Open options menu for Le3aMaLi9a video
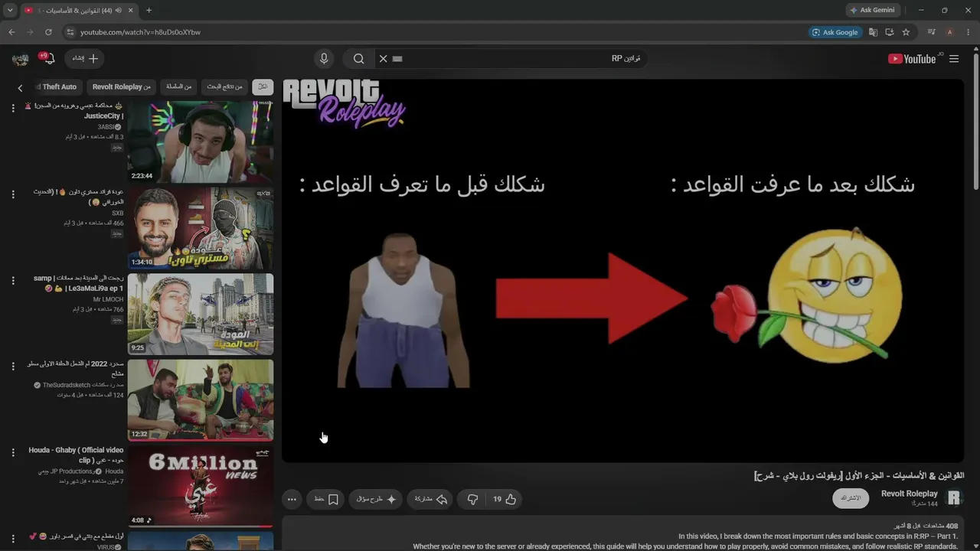 pos(13,281)
